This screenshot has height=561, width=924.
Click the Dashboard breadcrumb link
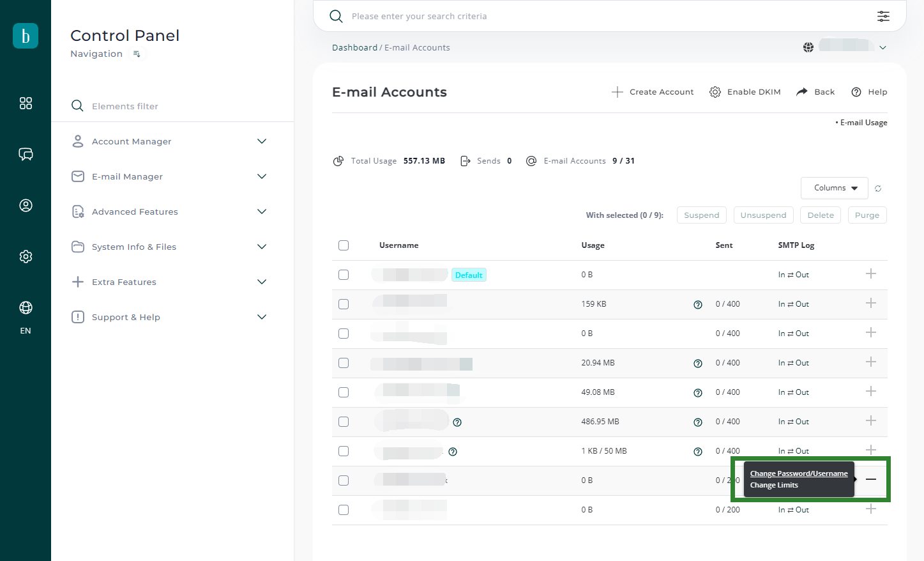coord(354,48)
